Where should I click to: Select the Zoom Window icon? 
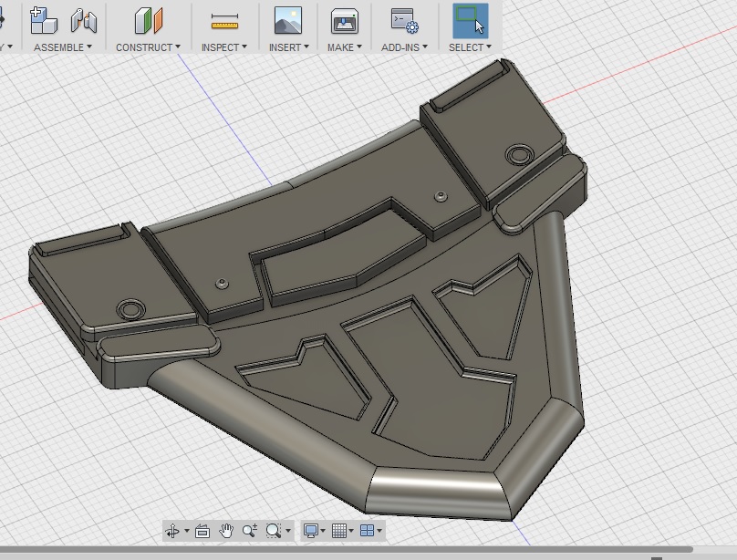tap(273, 531)
